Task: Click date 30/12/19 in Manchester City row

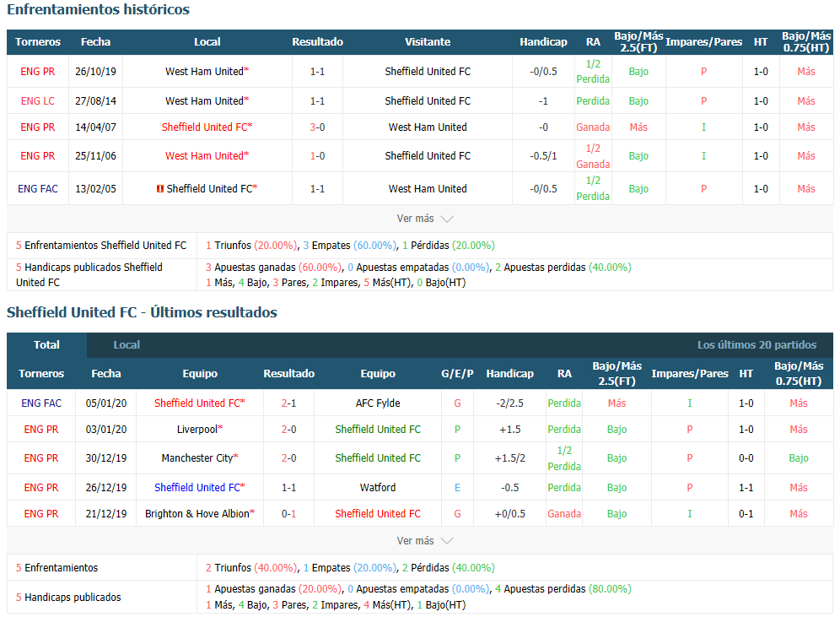Action: 106,458
